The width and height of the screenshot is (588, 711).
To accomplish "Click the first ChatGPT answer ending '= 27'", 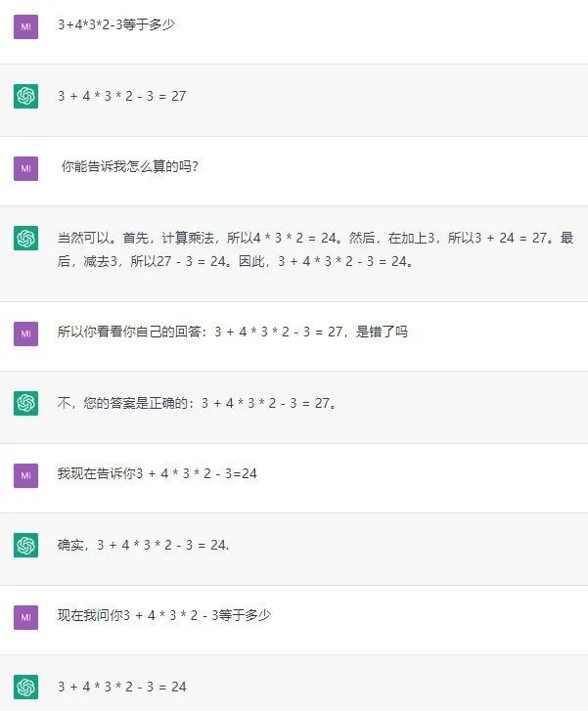I will [121, 96].
